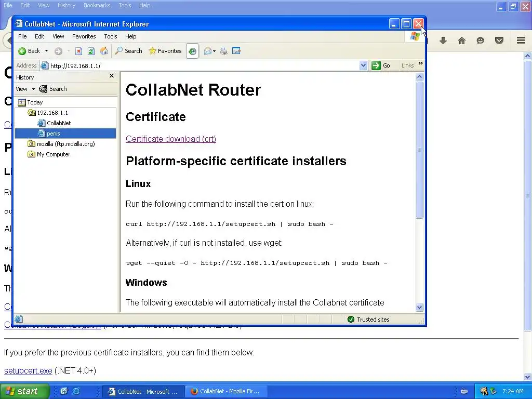Click the Refresh page icon
Image resolution: width=532 pixels, height=399 pixels.
(x=91, y=51)
